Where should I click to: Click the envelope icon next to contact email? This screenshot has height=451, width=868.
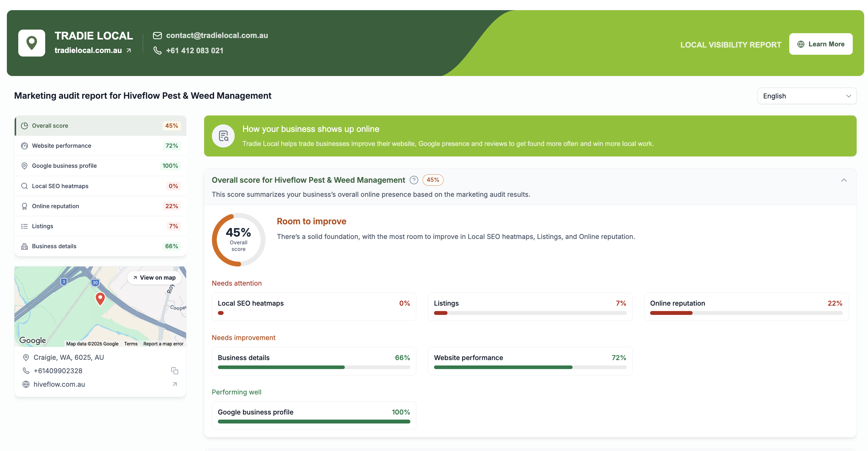[157, 35]
